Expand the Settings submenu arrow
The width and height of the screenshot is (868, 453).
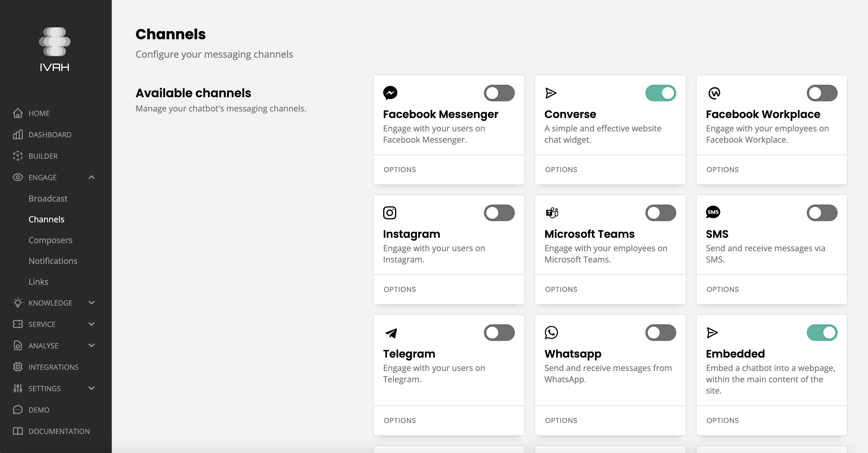[91, 388]
